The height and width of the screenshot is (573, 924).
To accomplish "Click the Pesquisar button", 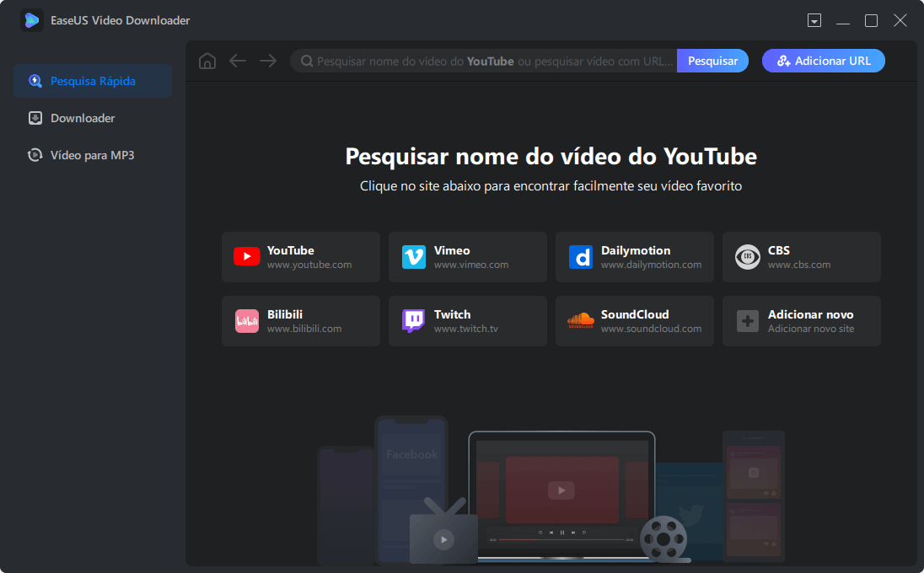I will [x=712, y=61].
